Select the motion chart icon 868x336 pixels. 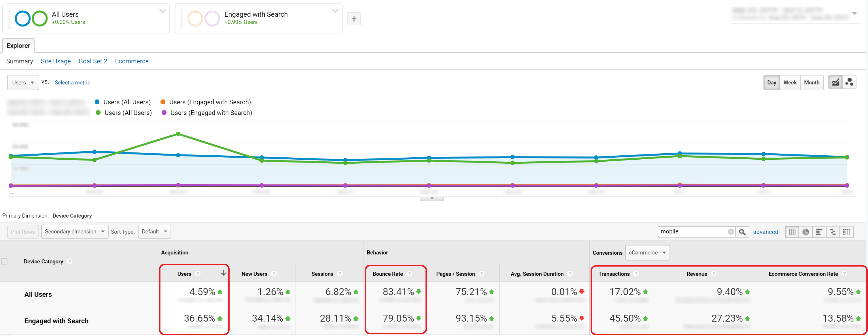[849, 82]
